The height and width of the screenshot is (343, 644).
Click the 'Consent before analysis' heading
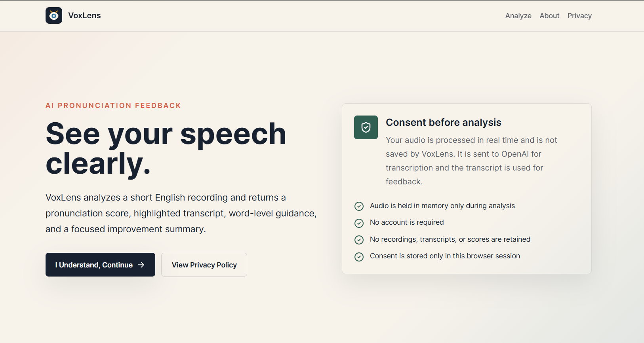(x=444, y=122)
